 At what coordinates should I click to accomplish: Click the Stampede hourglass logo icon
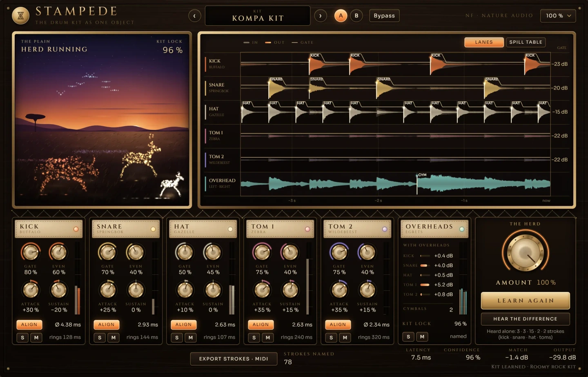[21, 16]
